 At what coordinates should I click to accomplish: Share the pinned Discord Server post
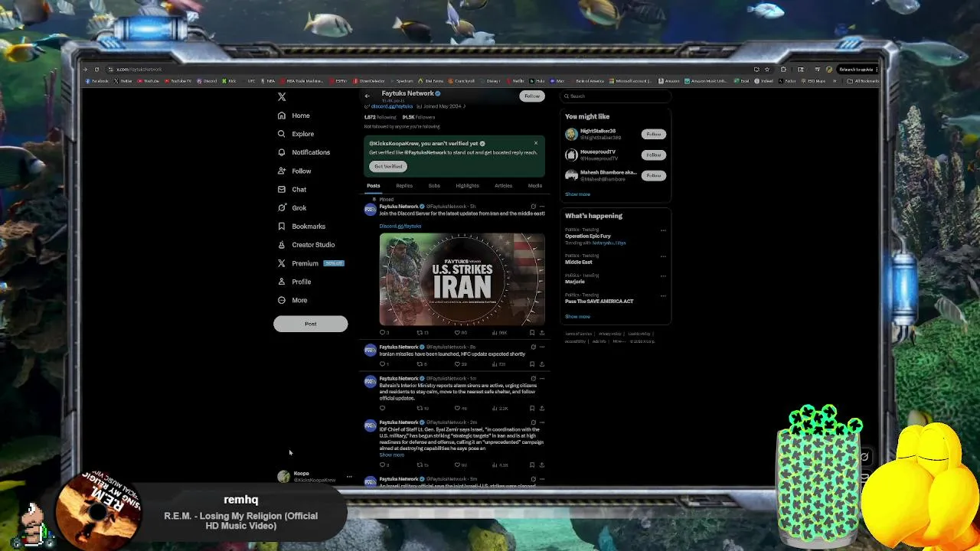click(x=542, y=333)
